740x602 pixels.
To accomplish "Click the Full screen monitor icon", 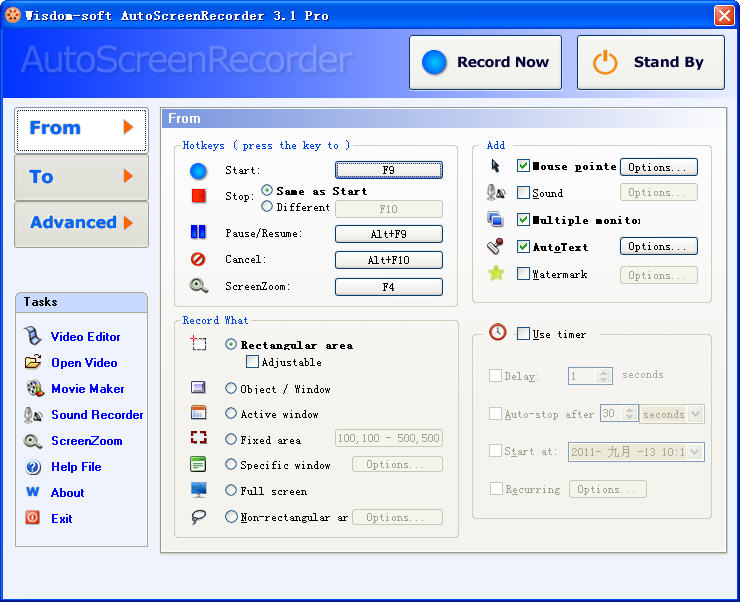I will (199, 490).
